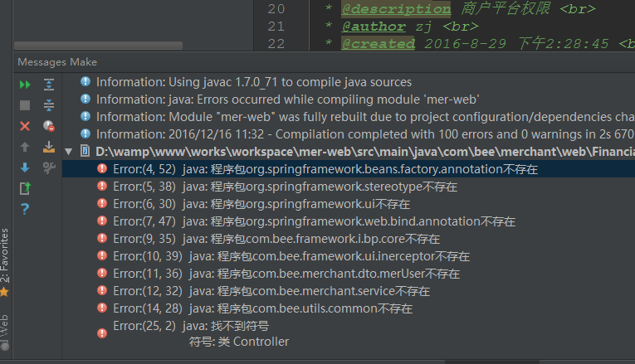Click Information: Compilation completed with 100 errors
This screenshot has width=635, height=364.
365,134
